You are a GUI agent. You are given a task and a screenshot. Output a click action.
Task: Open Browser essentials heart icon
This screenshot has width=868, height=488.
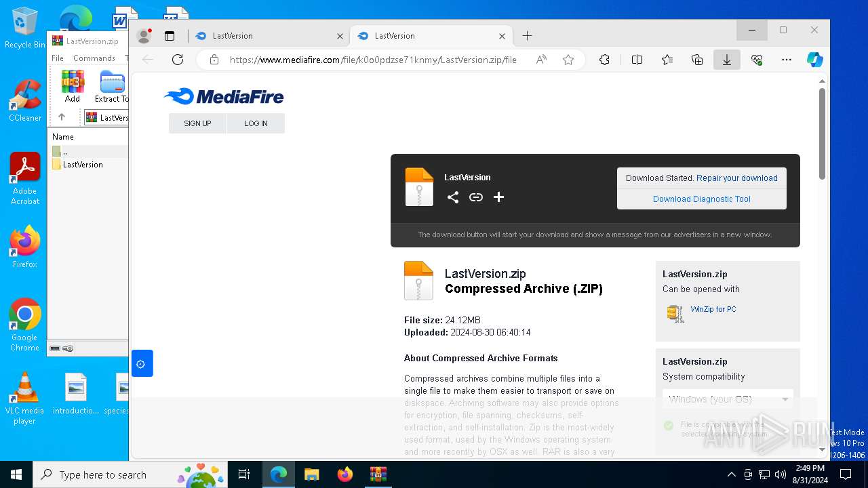[757, 60]
